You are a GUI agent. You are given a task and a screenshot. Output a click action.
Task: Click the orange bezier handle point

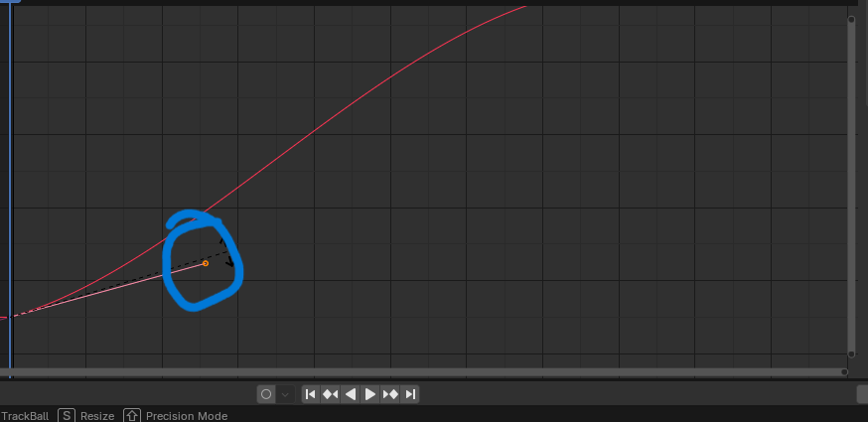click(x=206, y=263)
